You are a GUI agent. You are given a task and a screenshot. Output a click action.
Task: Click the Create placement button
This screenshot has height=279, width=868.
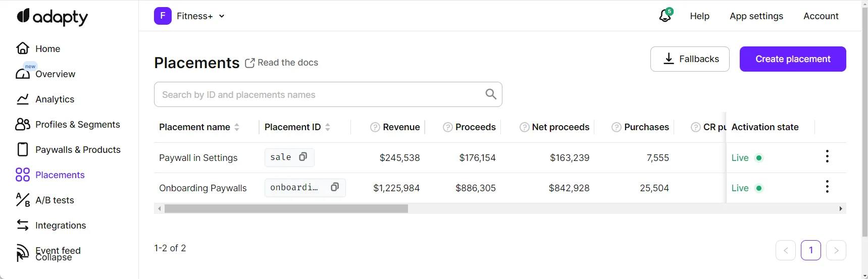click(792, 59)
